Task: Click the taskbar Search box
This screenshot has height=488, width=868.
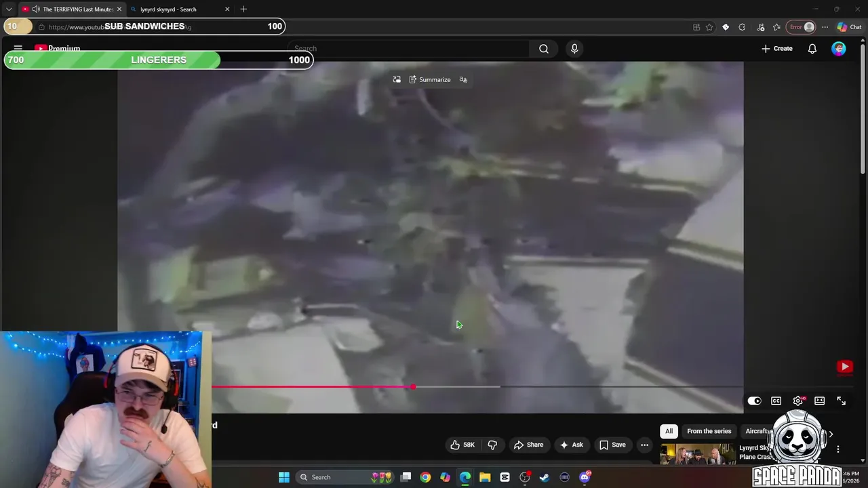Action: pos(346,477)
